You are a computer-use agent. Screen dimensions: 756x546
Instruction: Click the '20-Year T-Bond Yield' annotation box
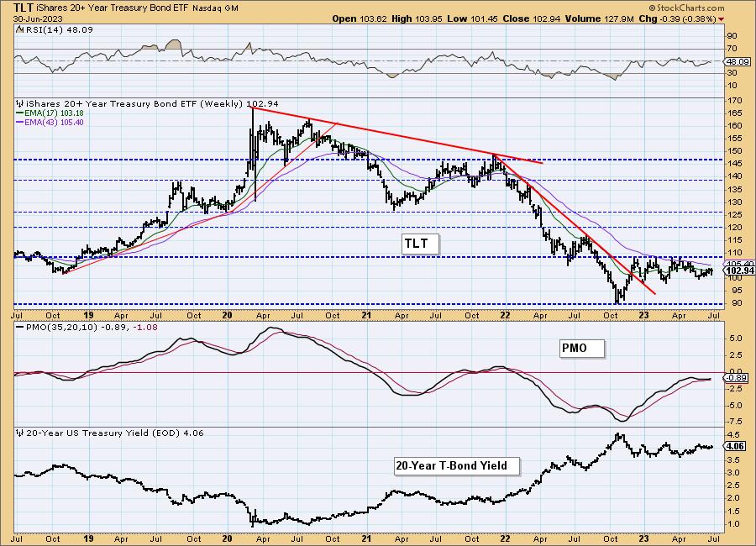457,466
